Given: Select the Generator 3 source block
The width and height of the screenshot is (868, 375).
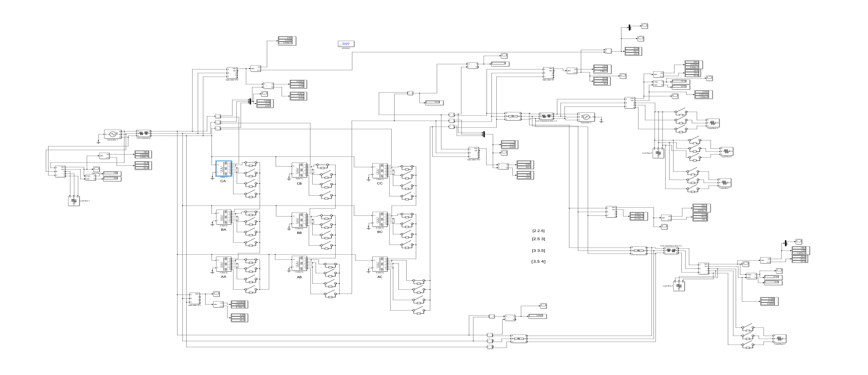Looking at the screenshot, I should point(586,117).
